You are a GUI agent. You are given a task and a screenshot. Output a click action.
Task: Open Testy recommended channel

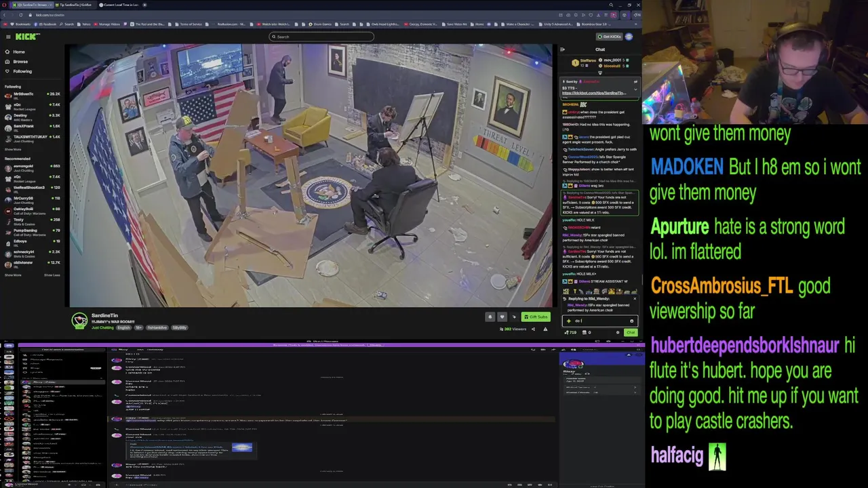32,221
